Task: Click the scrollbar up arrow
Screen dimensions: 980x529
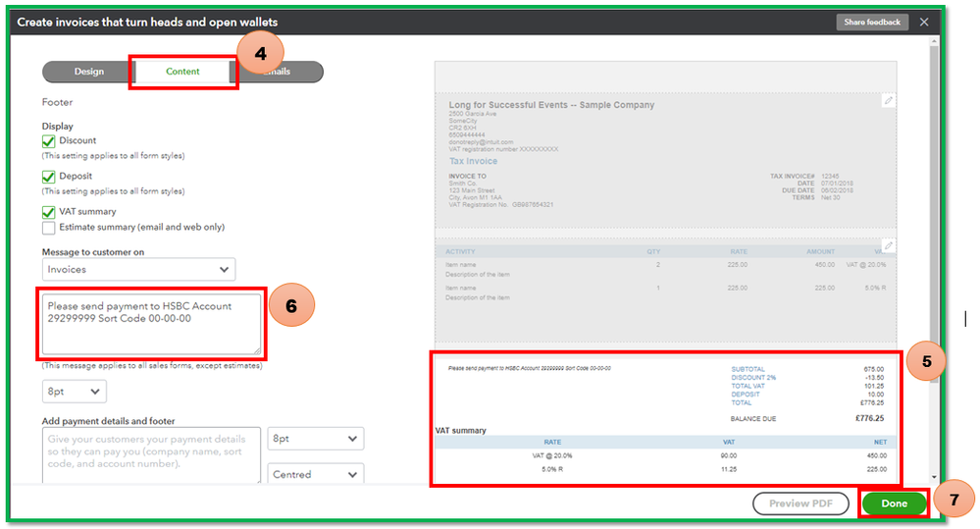Action: [x=934, y=41]
